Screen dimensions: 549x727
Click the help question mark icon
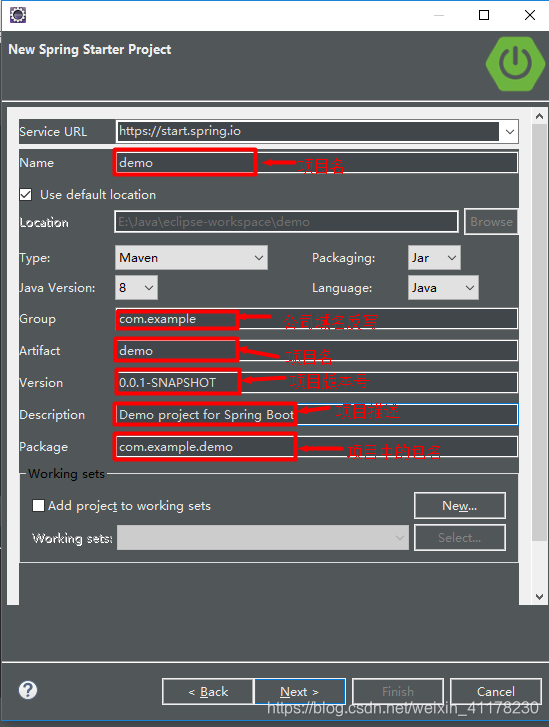click(x=28, y=690)
